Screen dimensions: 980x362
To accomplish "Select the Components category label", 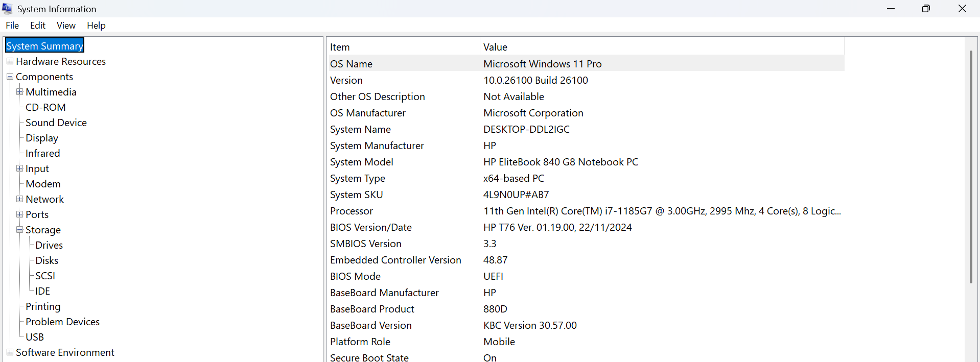I will [44, 77].
